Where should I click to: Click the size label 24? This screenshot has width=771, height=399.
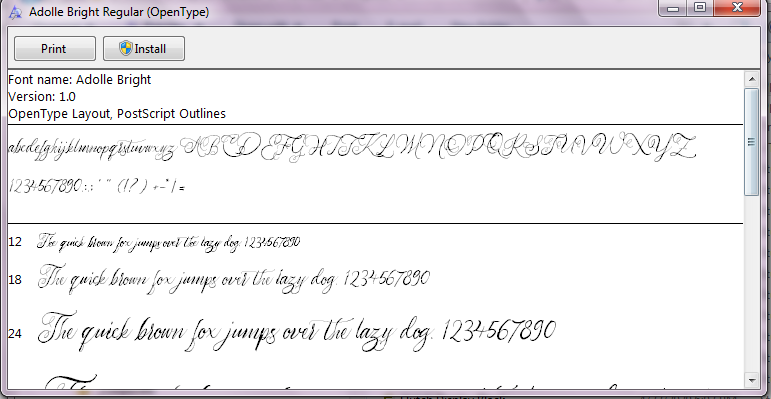point(15,334)
